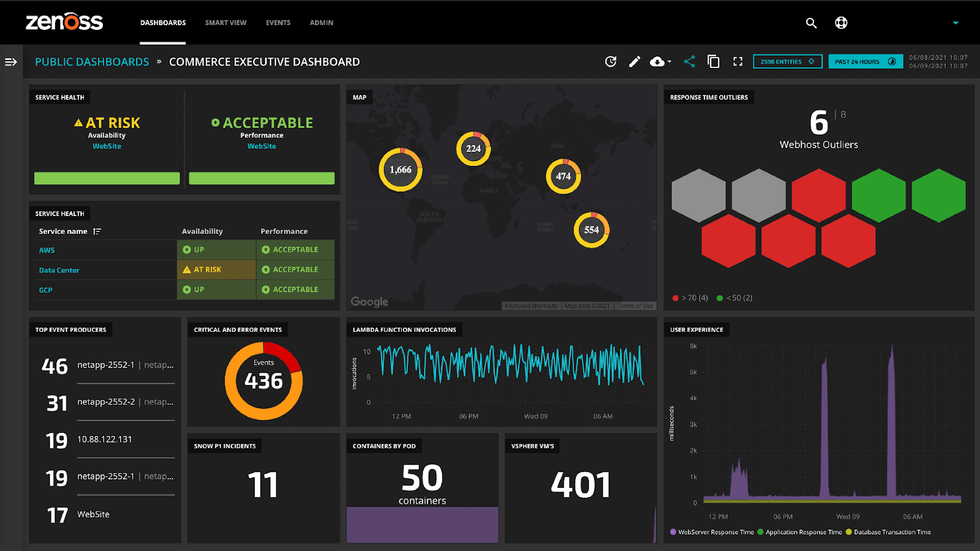Select the 554 map cluster marker
This screenshot has width=980, height=551.
point(592,230)
